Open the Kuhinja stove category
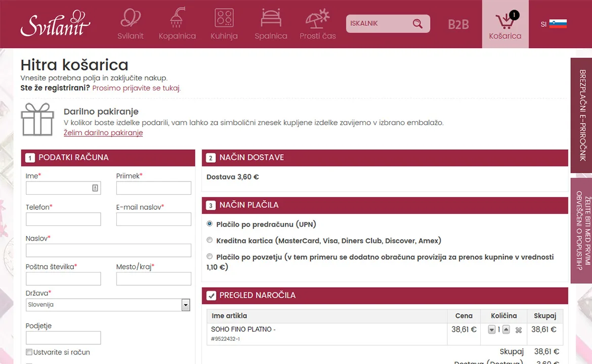This screenshot has width=592, height=364. 224,24
